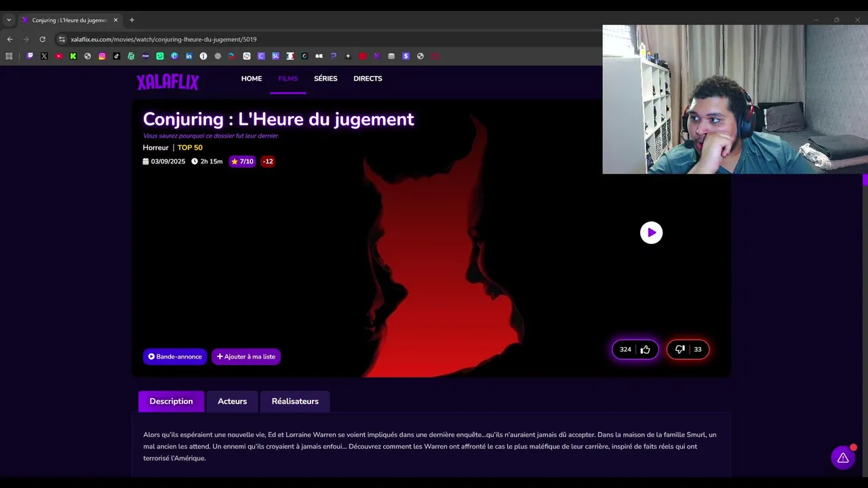The height and width of the screenshot is (488, 868).
Task: Click the like count 324
Action: (625, 349)
